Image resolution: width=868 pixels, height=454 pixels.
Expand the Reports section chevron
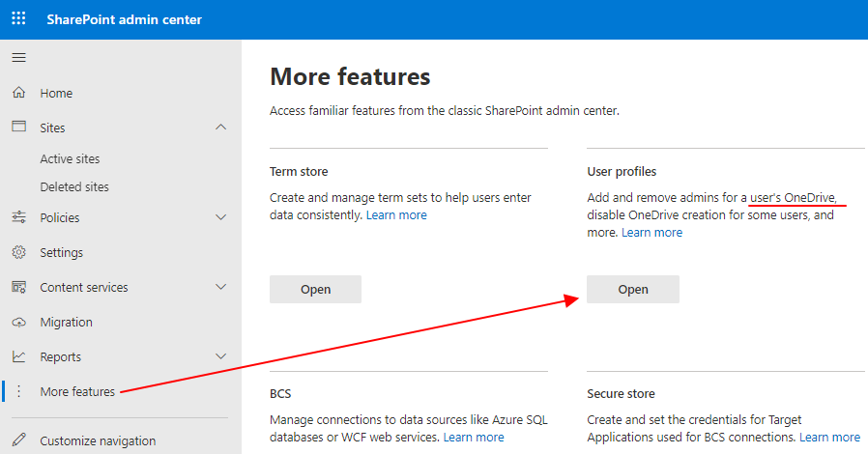click(221, 356)
